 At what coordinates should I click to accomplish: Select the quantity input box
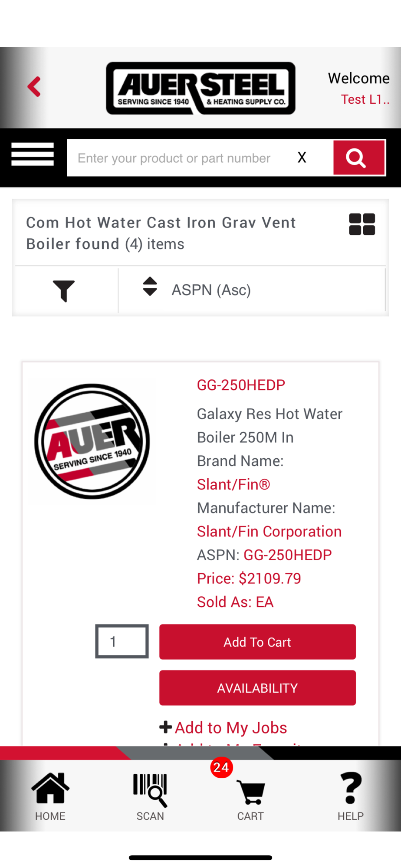(122, 641)
